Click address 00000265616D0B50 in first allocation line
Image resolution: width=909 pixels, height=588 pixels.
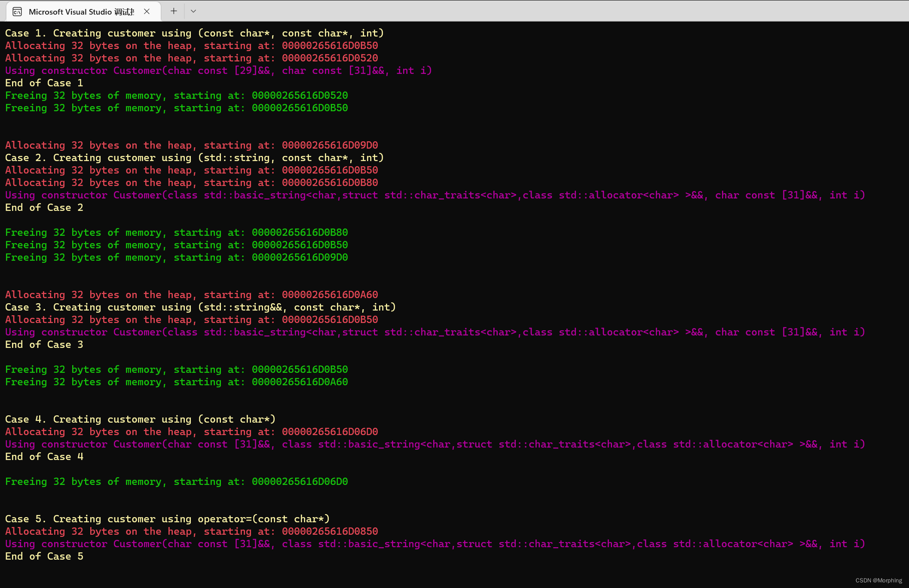coord(329,46)
